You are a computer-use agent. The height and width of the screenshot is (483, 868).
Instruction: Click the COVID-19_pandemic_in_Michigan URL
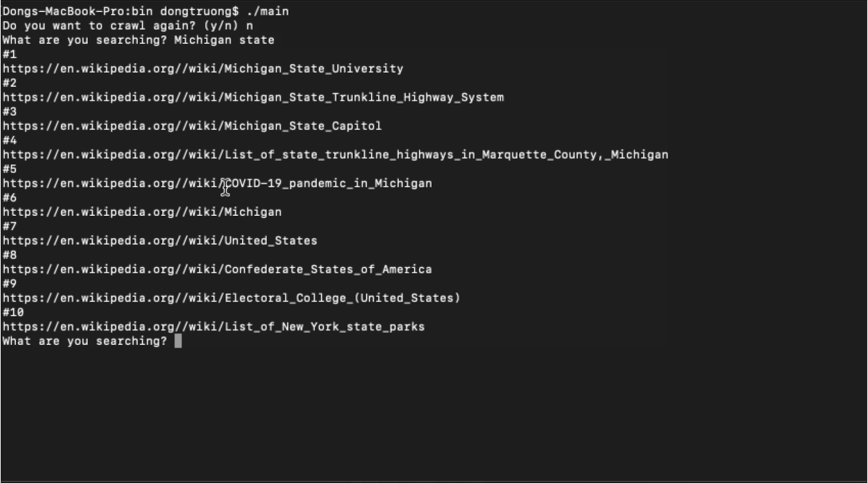tap(217, 184)
